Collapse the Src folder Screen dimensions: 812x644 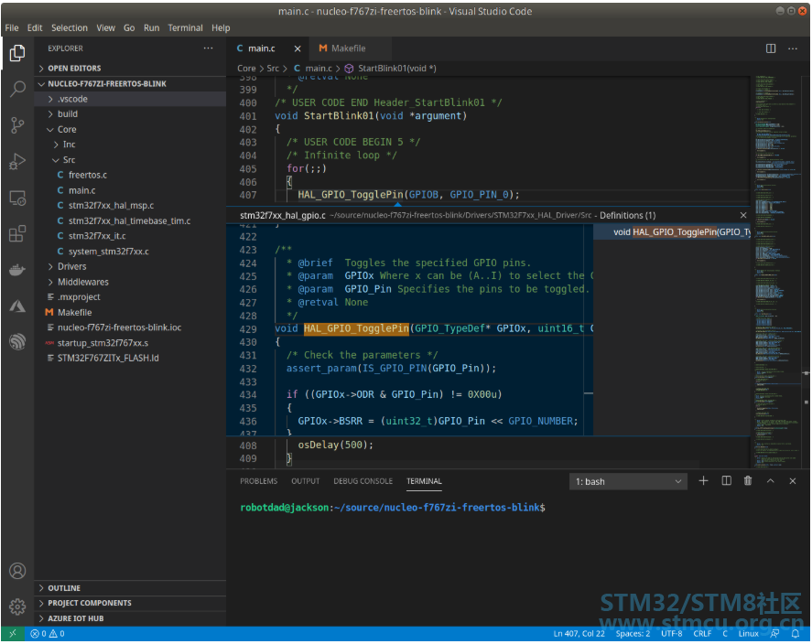pos(130,160)
